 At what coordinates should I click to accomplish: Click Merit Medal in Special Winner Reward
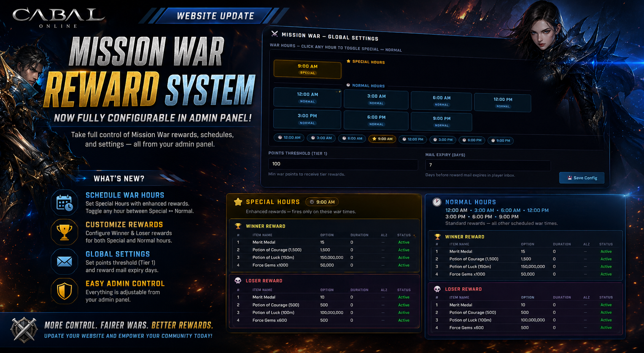point(264,242)
